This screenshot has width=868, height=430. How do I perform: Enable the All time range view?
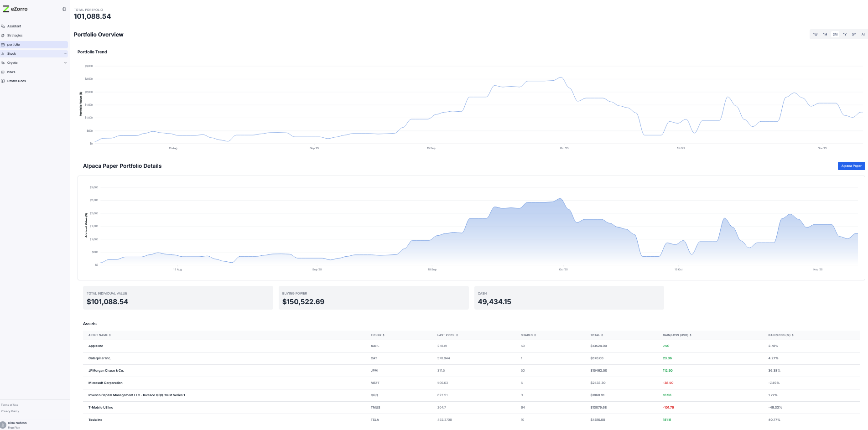(x=863, y=34)
